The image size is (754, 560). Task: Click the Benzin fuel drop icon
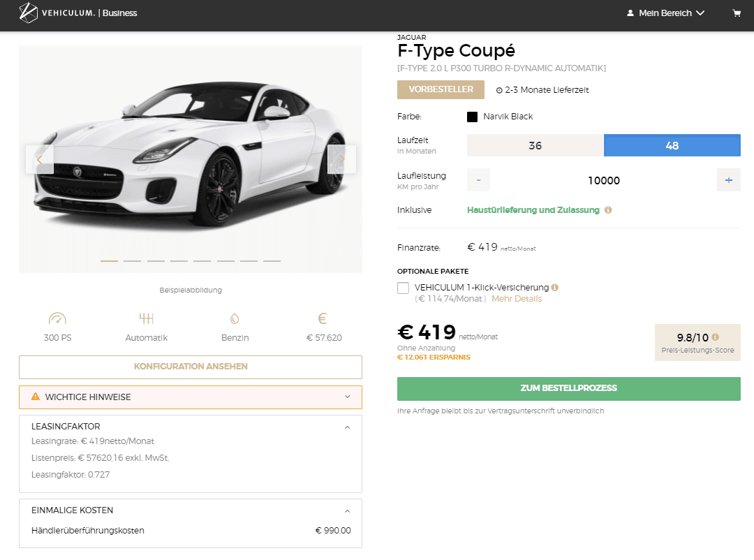coord(235,318)
